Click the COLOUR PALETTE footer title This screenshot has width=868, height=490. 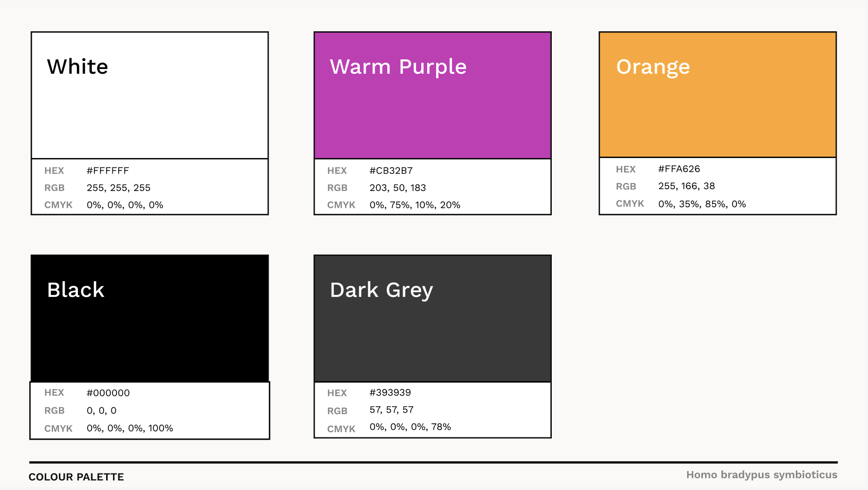tap(76, 477)
